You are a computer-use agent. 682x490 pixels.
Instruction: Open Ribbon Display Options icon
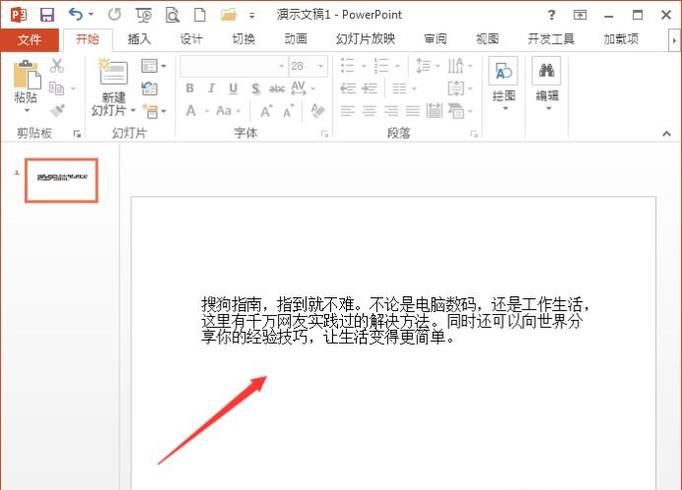pyautogui.click(x=580, y=15)
